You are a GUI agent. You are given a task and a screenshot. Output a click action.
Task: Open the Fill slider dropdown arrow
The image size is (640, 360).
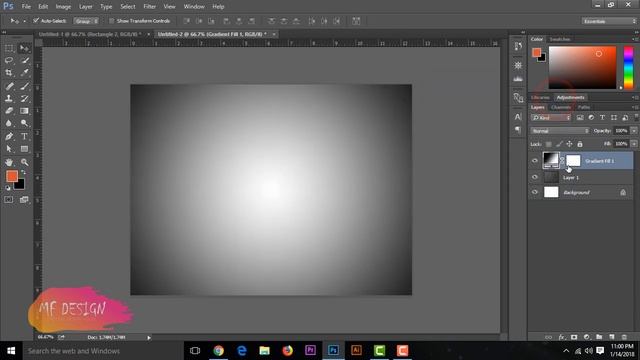[634, 144]
